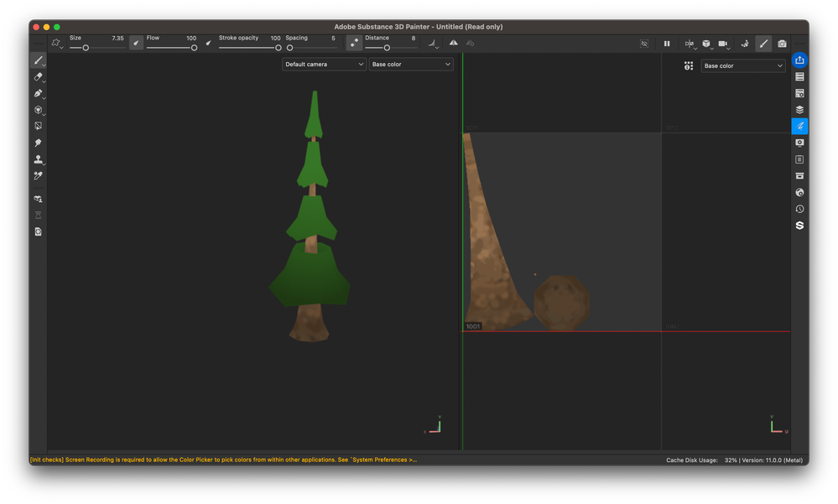Image resolution: width=838 pixels, height=504 pixels.
Task: Open the Default camera dropdown
Action: click(x=324, y=65)
